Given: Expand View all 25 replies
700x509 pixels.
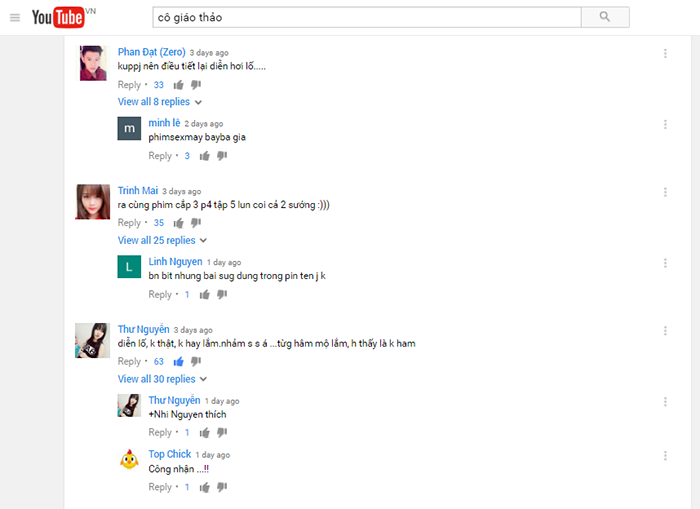Looking at the screenshot, I should tap(162, 240).
